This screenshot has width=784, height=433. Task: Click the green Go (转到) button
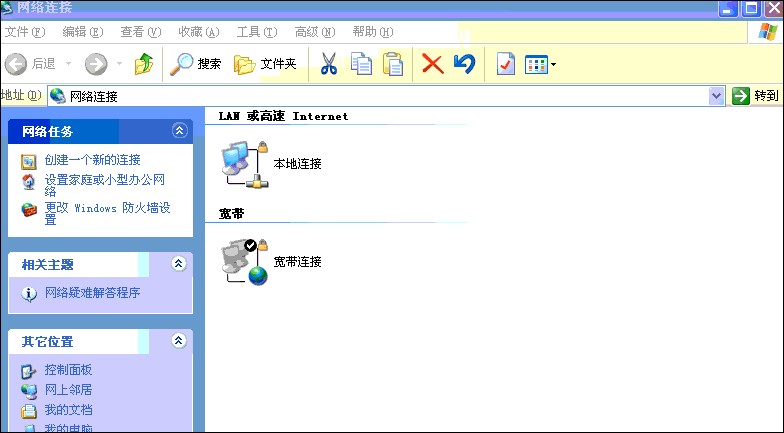click(x=756, y=96)
